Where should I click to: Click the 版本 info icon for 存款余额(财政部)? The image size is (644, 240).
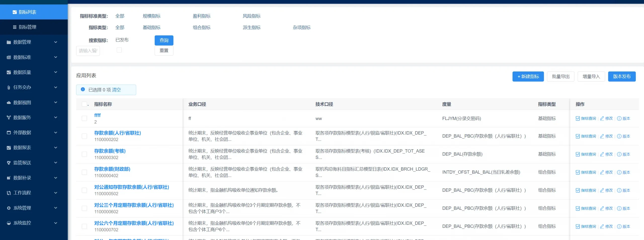[x=619, y=172]
